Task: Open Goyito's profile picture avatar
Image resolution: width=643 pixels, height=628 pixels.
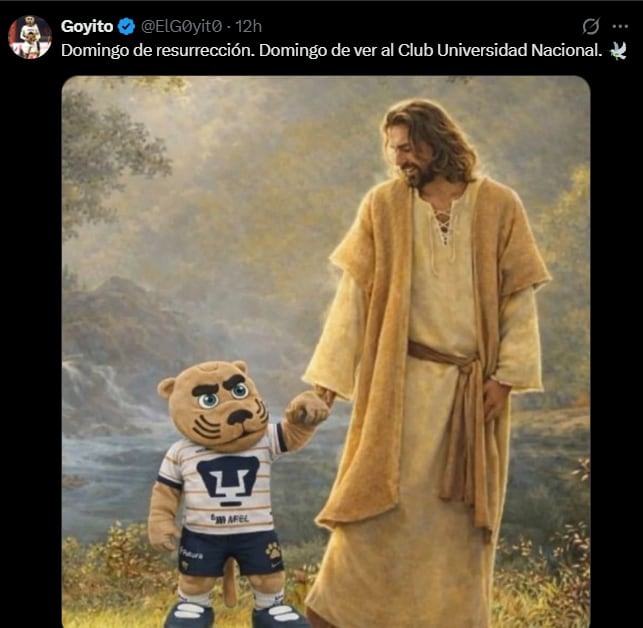Action: click(29, 37)
